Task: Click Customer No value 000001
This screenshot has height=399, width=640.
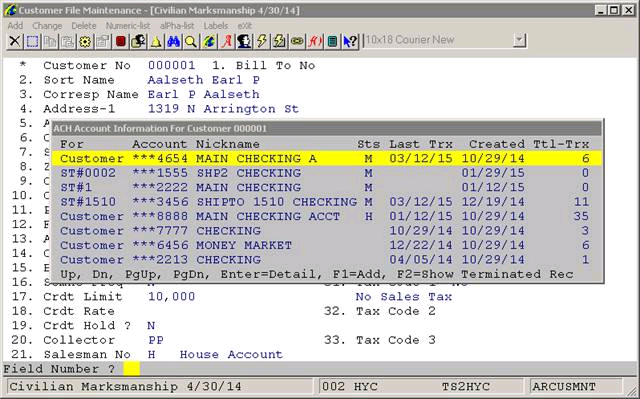Action: pos(171,65)
